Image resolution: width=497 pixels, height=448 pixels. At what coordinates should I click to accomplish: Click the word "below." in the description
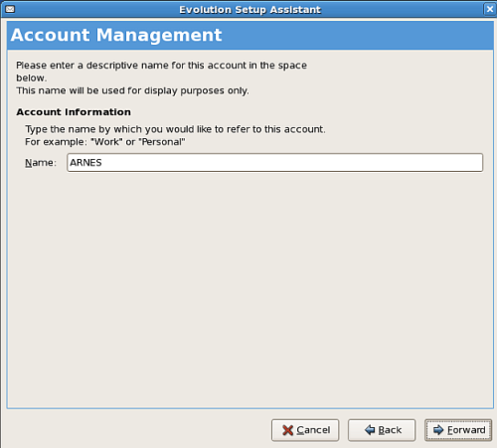click(32, 78)
